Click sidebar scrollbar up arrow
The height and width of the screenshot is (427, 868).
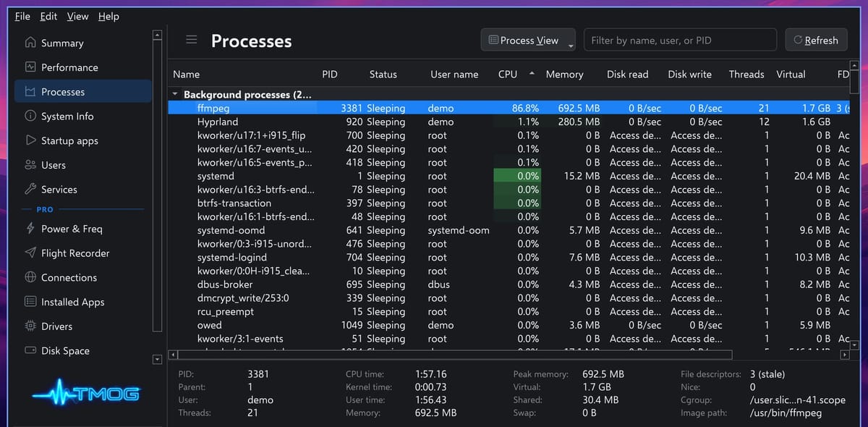pos(157,34)
